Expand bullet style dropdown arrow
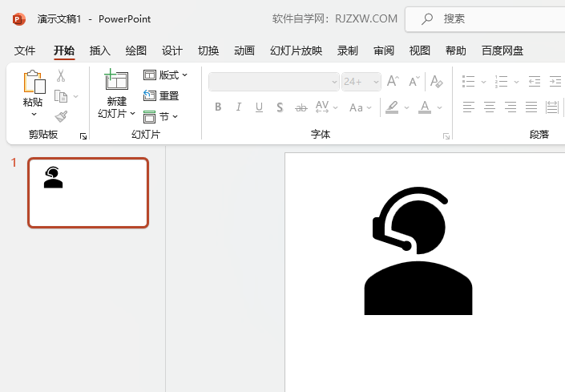The width and height of the screenshot is (565, 392). tap(483, 82)
